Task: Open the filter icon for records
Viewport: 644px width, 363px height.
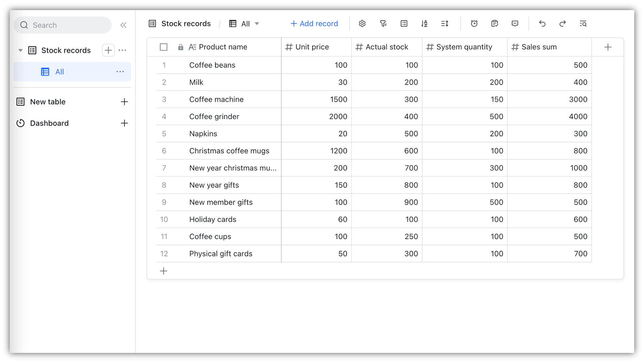Action: pos(383,24)
